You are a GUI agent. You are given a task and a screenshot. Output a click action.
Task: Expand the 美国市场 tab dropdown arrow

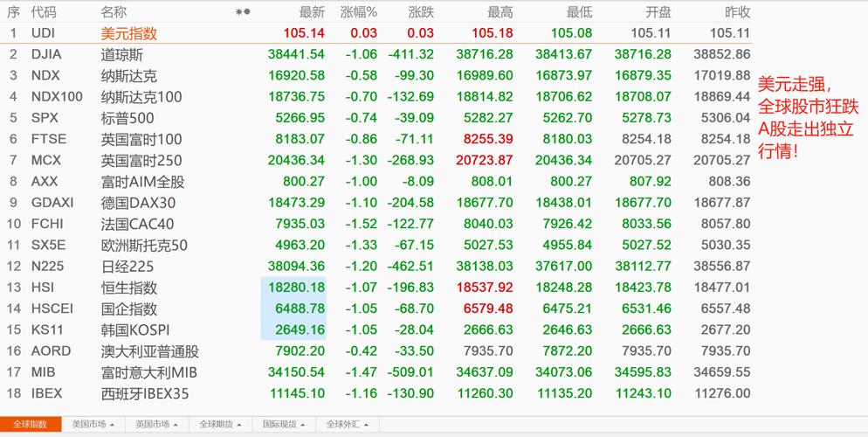114,425
